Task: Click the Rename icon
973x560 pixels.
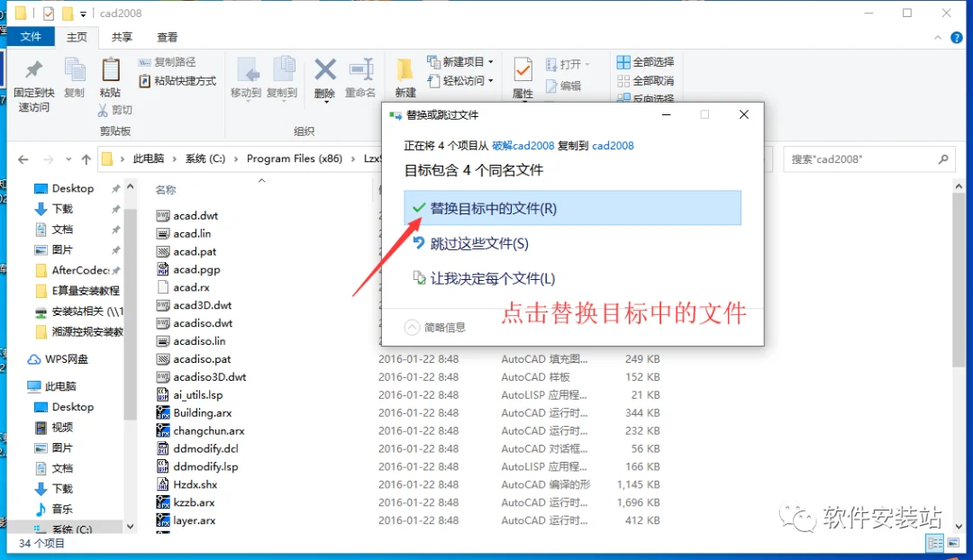Action: 360,69
